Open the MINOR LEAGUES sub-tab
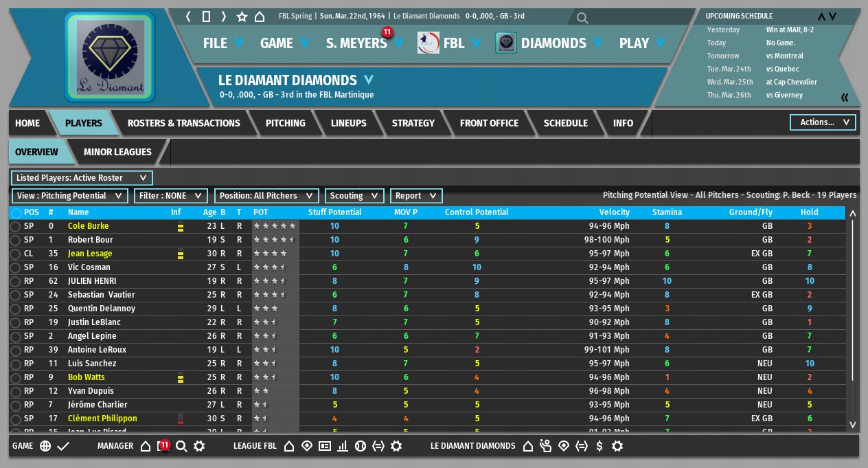868x468 pixels. tap(117, 152)
